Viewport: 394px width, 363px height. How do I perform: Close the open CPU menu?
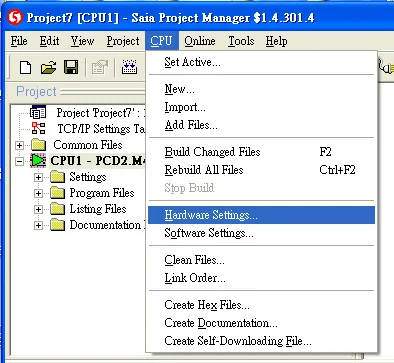(162, 41)
